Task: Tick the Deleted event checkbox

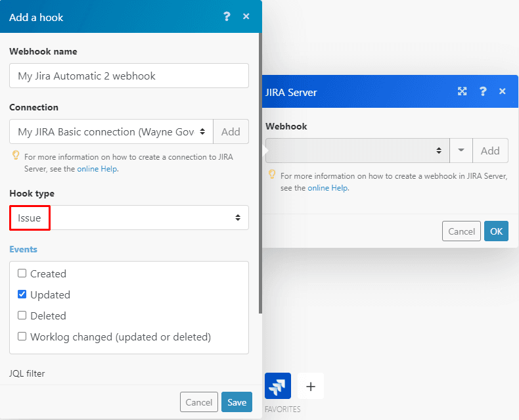Action: point(22,315)
